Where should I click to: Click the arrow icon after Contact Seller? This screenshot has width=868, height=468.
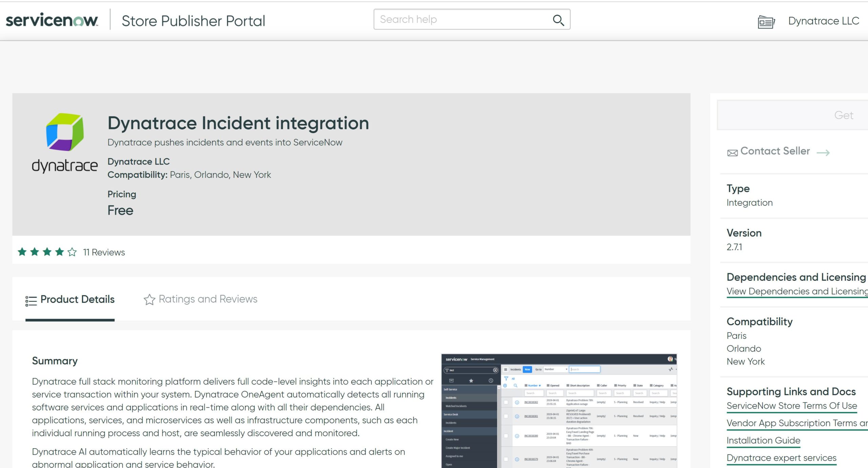pyautogui.click(x=823, y=153)
